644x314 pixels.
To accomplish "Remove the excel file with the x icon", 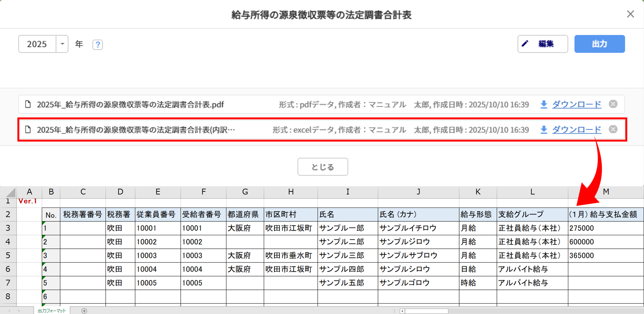I will coord(613,129).
